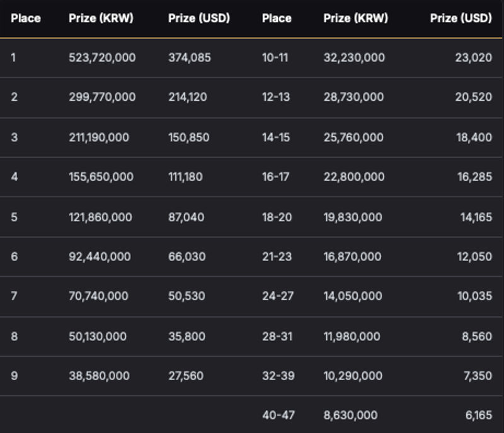Select the place 10-11 row label
This screenshot has width=504, height=433.
coord(275,57)
